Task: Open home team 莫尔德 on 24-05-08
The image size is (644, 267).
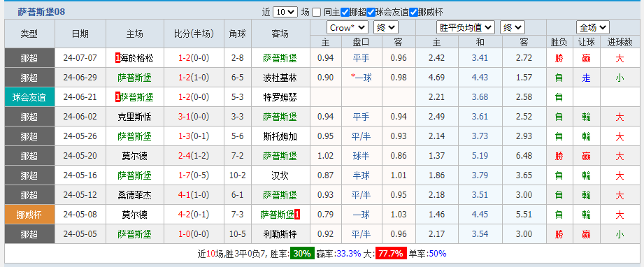Action: tap(134, 215)
